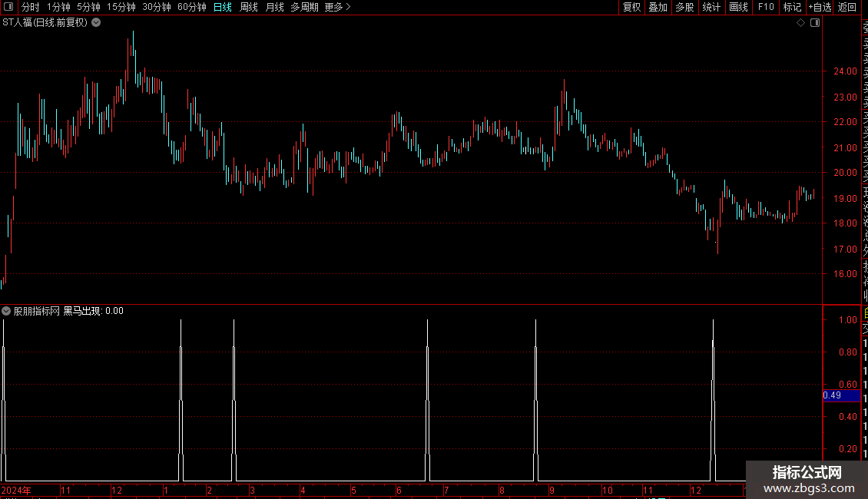
Task: Click the 0.49 crosshair value box
Action: pyautogui.click(x=841, y=395)
